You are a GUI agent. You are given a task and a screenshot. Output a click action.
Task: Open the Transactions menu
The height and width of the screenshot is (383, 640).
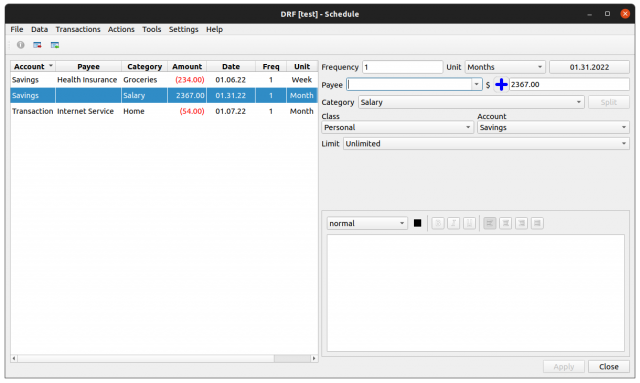[78, 29]
